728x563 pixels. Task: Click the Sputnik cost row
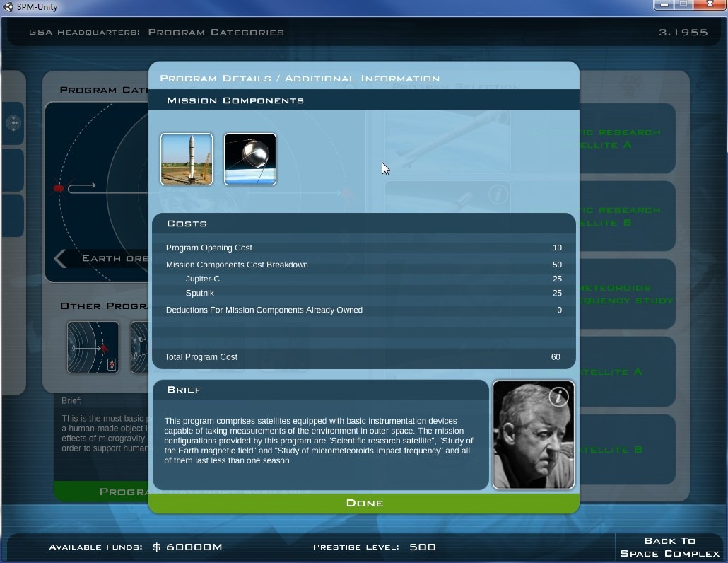pyautogui.click(x=363, y=293)
